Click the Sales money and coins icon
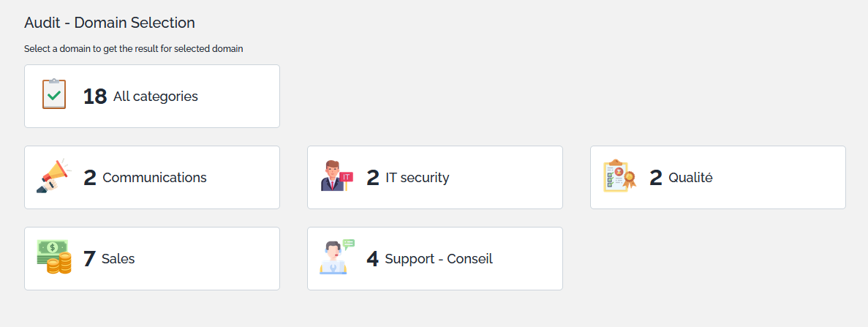The height and width of the screenshot is (327, 868). pyautogui.click(x=54, y=258)
